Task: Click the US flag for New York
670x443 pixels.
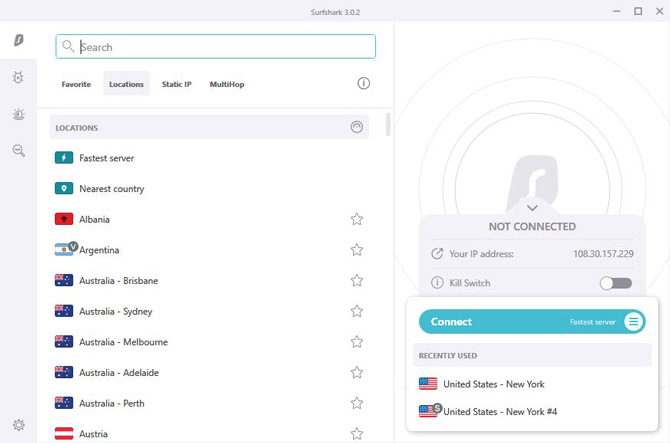Action: tap(428, 384)
